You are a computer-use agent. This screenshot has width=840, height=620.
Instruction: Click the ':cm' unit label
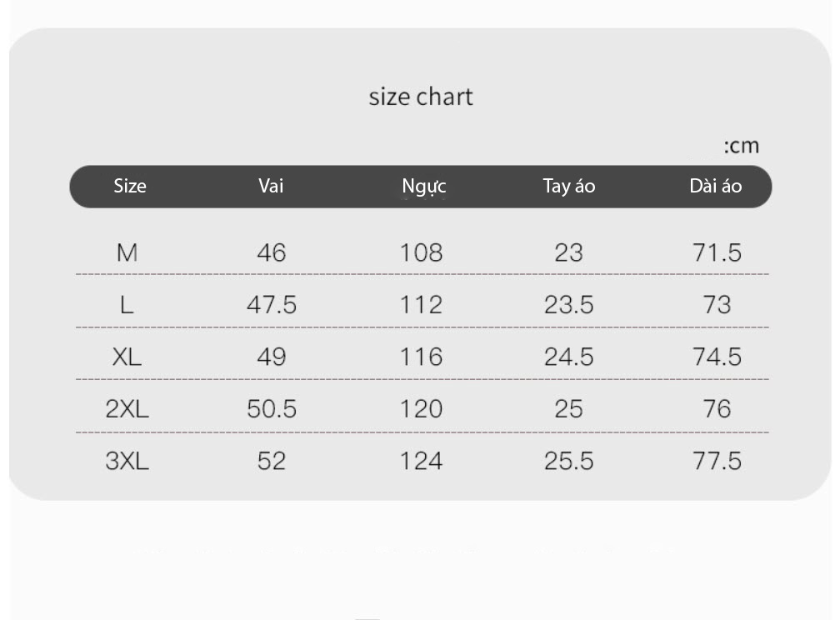tap(742, 146)
